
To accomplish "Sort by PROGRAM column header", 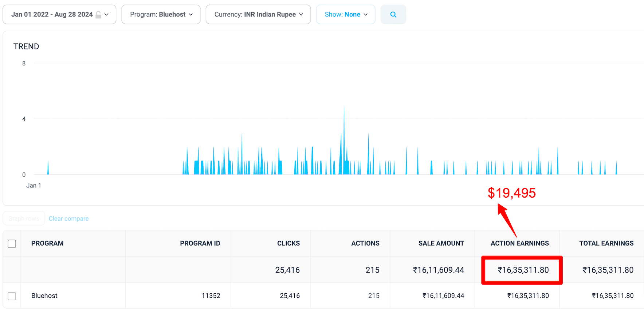I will pyautogui.click(x=47, y=243).
